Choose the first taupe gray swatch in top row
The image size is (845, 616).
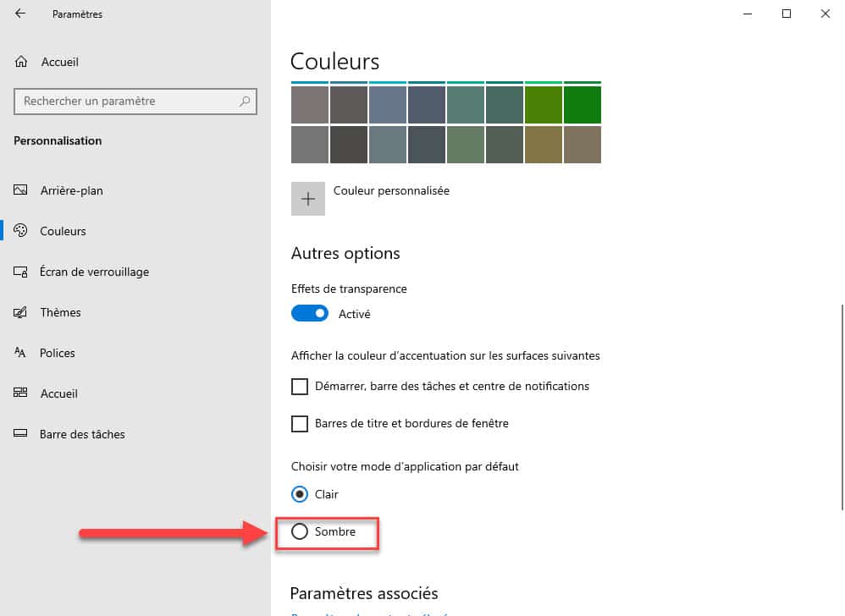pyautogui.click(x=310, y=104)
